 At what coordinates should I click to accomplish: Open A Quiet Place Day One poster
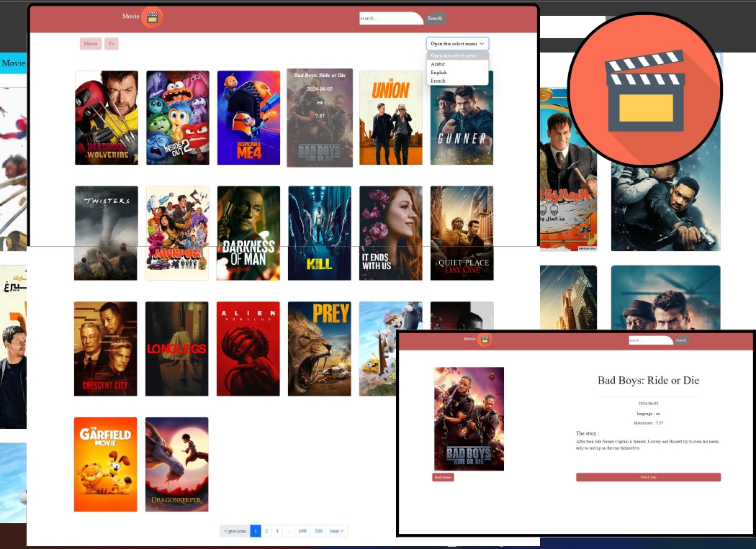point(462,233)
